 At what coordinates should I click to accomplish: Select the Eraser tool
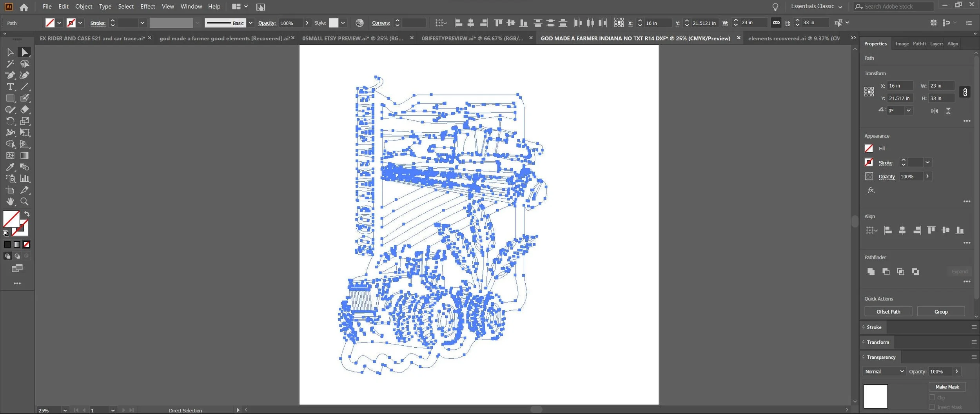[x=25, y=109]
